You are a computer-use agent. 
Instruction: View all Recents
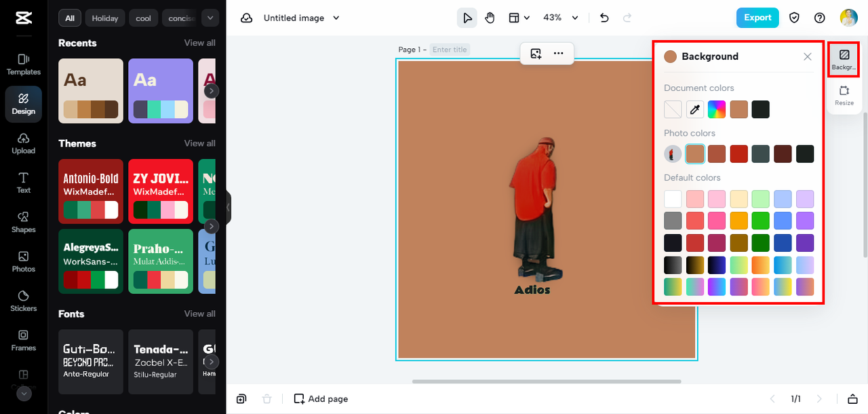click(x=200, y=43)
